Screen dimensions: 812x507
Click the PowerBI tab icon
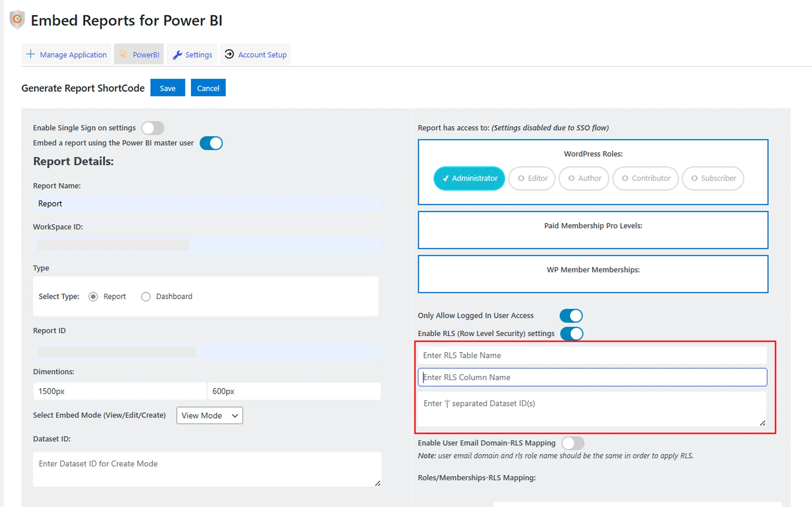[123, 55]
